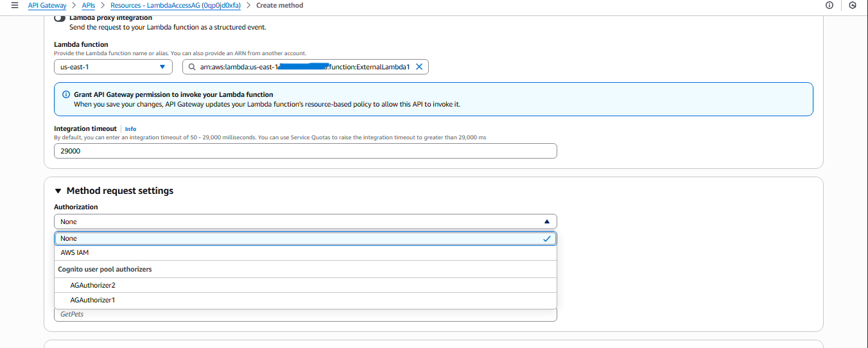The image size is (868, 348).
Task: Collapse the Authorization dropdown
Action: (306, 222)
